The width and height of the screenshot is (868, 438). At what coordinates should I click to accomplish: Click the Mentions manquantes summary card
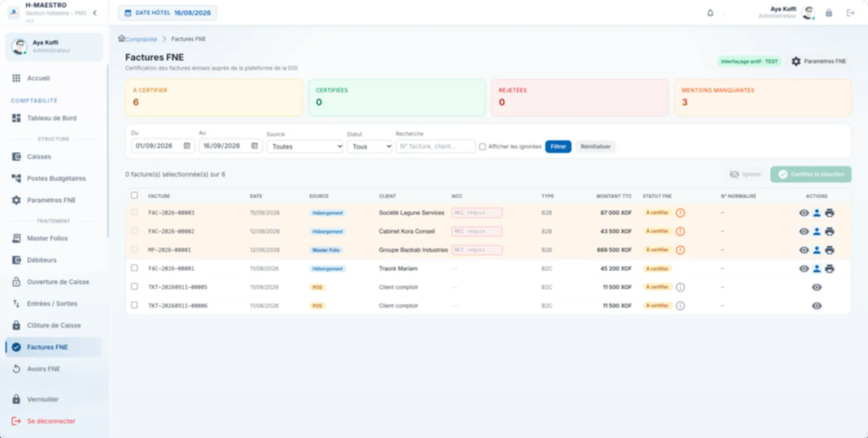tap(763, 98)
